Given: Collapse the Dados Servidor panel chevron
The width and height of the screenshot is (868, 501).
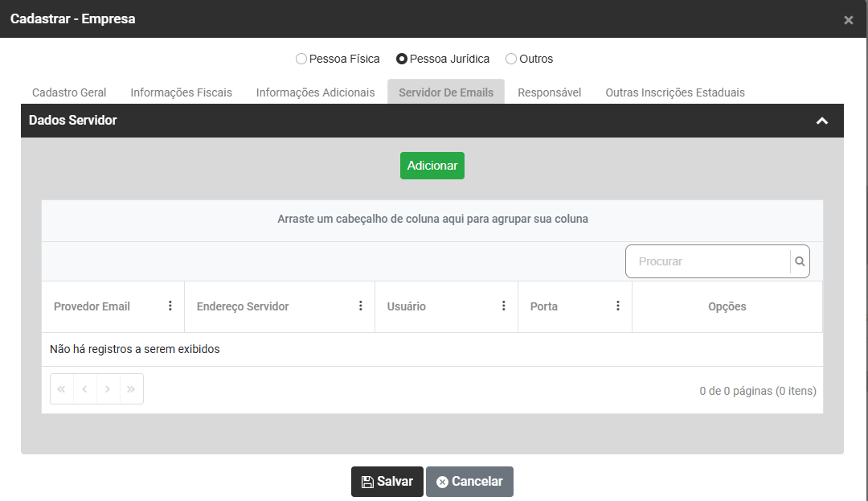Looking at the screenshot, I should click(822, 121).
